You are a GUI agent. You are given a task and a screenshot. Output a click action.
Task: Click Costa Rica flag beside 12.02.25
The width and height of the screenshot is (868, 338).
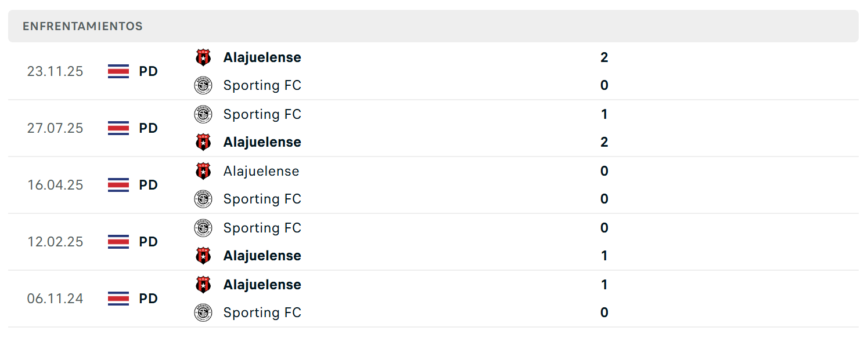118,242
